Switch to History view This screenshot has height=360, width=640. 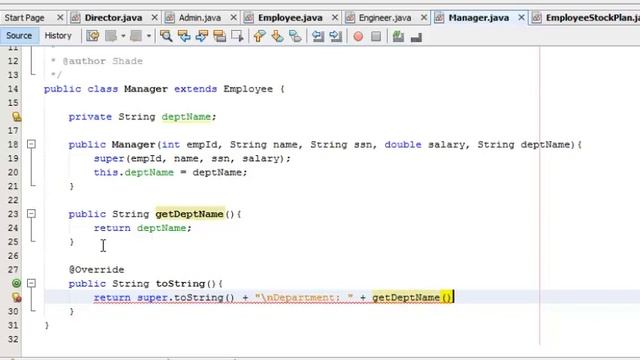58,36
